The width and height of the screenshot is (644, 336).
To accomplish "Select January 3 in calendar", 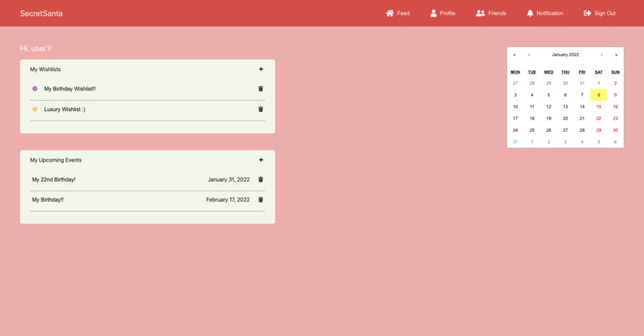I will point(515,95).
